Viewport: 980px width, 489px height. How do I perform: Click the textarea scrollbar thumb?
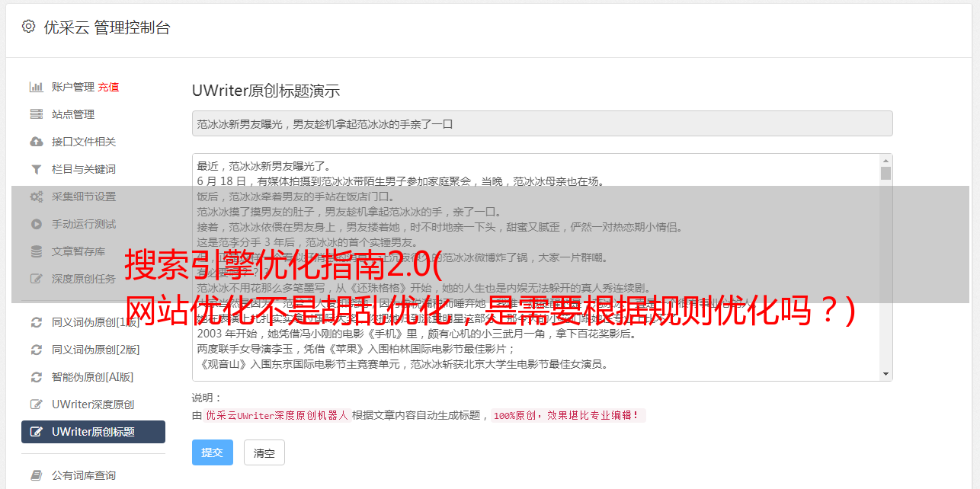click(x=886, y=174)
